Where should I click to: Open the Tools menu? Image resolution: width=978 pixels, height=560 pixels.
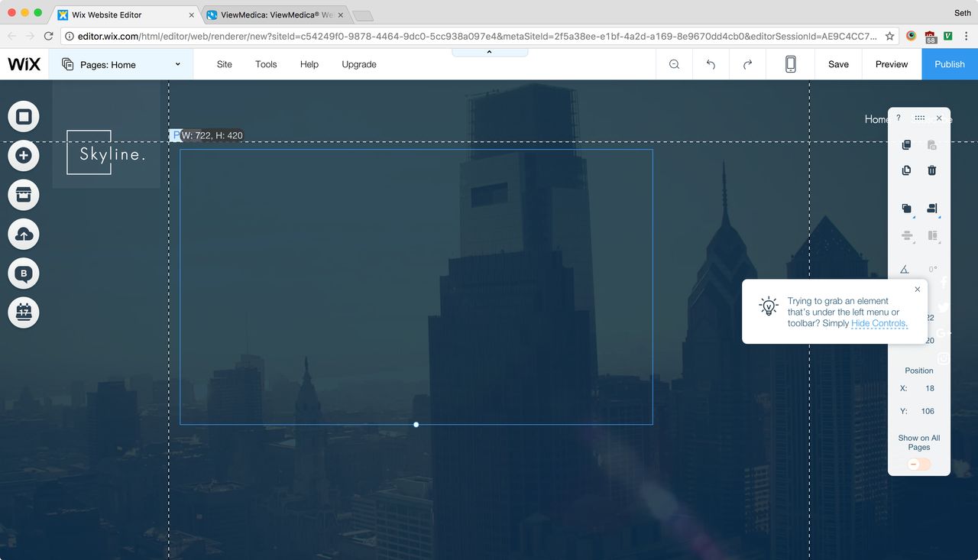[266, 64]
